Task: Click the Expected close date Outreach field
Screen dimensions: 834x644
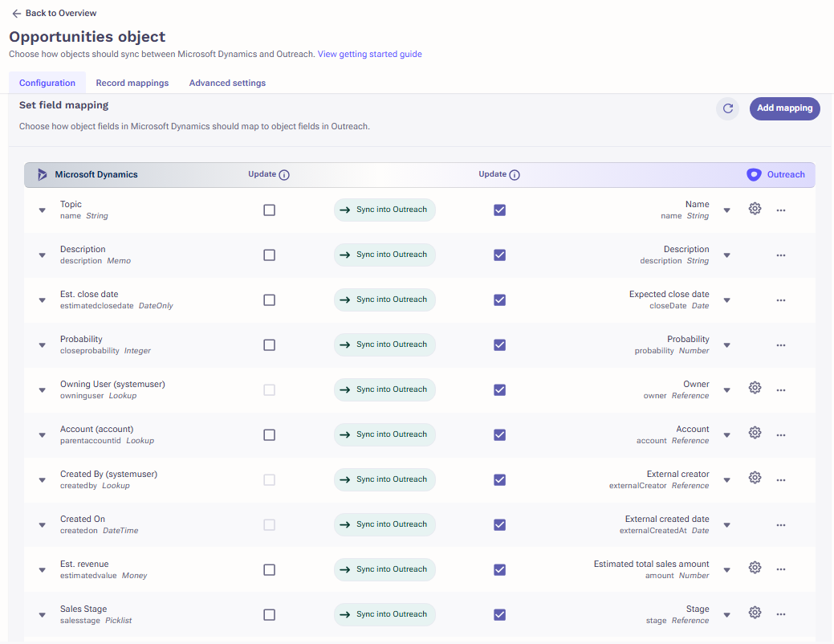Action: coord(669,295)
